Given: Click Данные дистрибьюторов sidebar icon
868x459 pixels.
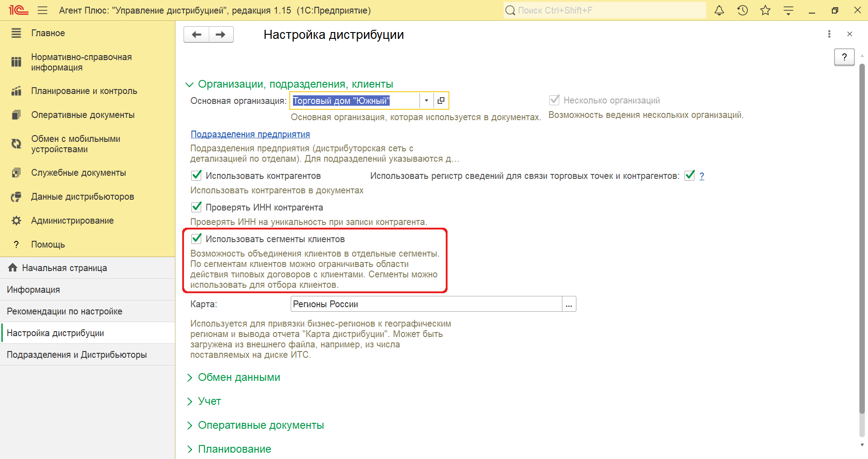Looking at the screenshot, I should pos(16,197).
